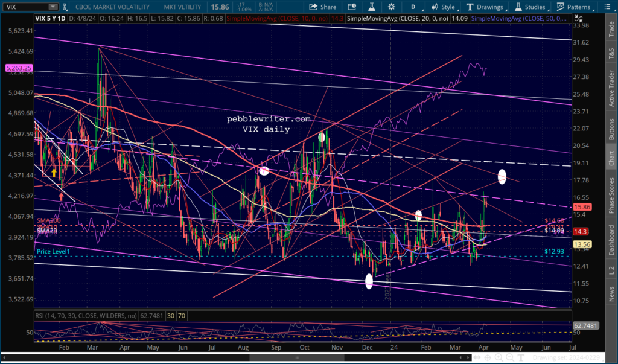
Task: Click the CBOE MARKET VOLATILITY description
Action: pos(112,7)
